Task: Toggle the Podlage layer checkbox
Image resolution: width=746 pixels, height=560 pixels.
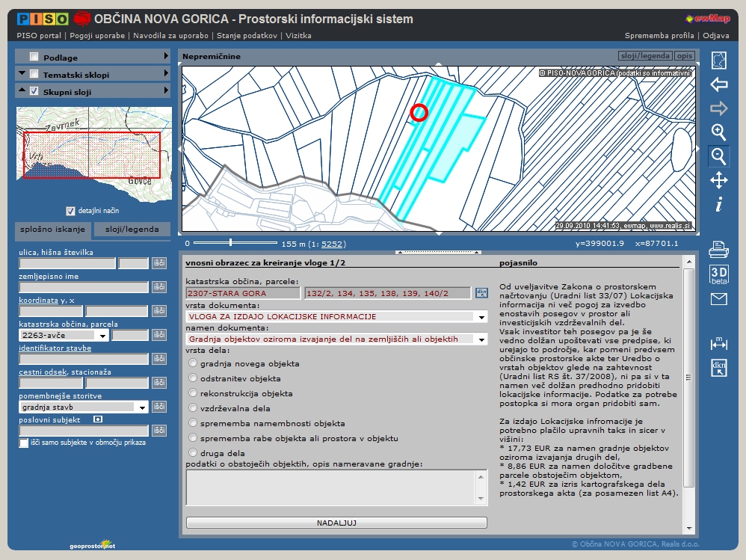Action: pyautogui.click(x=34, y=57)
